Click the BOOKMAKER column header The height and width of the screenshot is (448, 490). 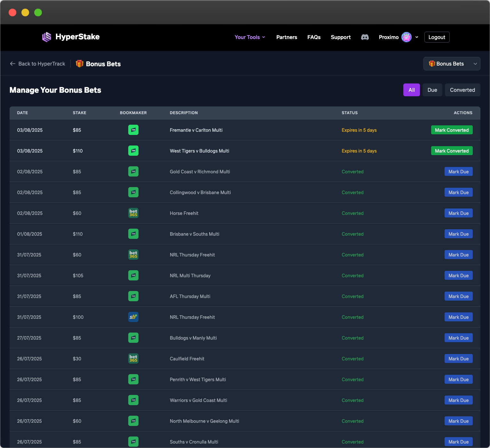133,113
